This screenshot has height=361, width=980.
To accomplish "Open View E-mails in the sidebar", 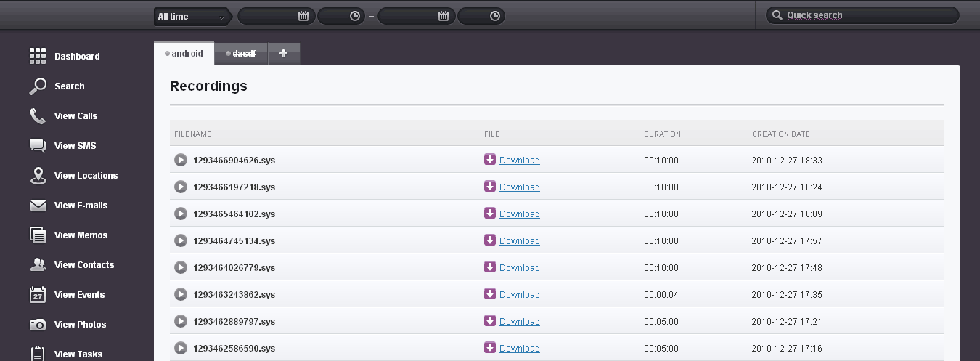I will pos(81,206).
